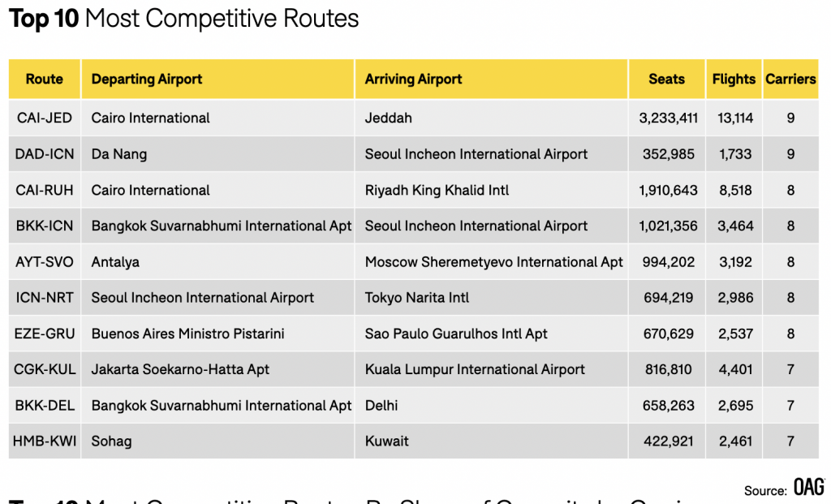The height and width of the screenshot is (504, 831).
Task: Click the 3,233,411 seats value
Action: tap(668, 118)
